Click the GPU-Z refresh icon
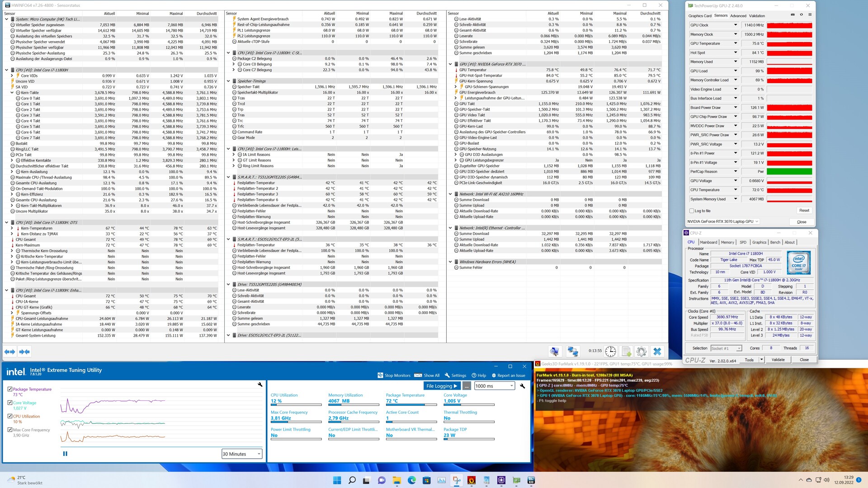 tap(801, 15)
